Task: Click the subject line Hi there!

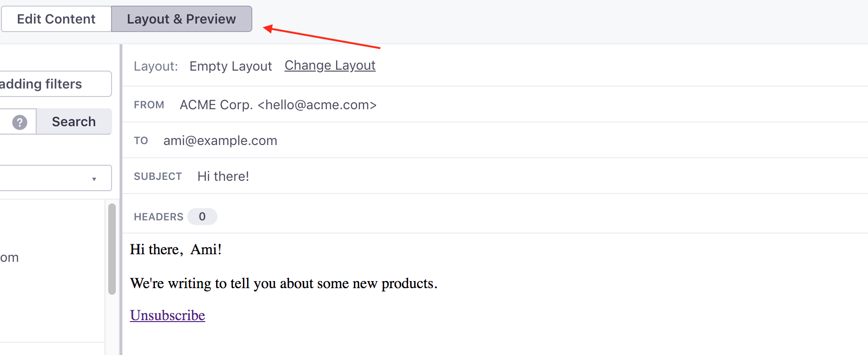Action: pyautogui.click(x=223, y=176)
